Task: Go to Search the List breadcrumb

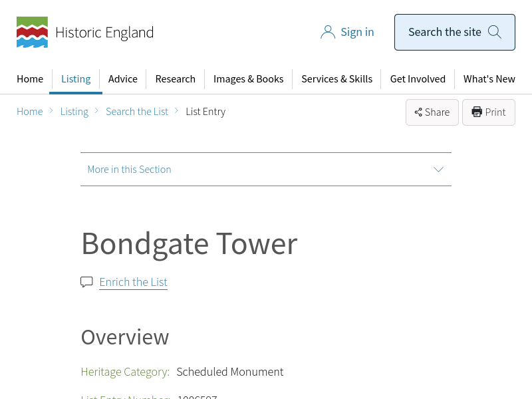Action: pyautogui.click(x=137, y=112)
